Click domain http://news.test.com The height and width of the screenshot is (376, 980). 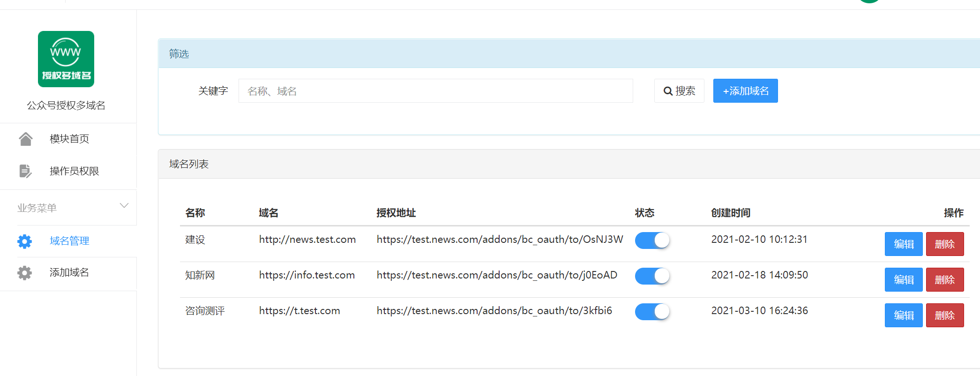(307, 240)
